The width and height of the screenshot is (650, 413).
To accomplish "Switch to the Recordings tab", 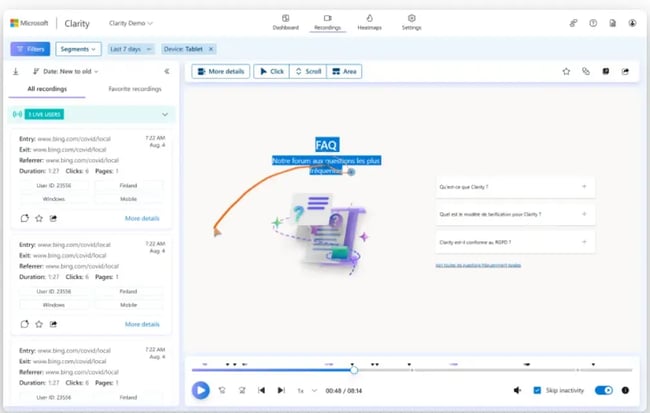I will tap(327, 22).
